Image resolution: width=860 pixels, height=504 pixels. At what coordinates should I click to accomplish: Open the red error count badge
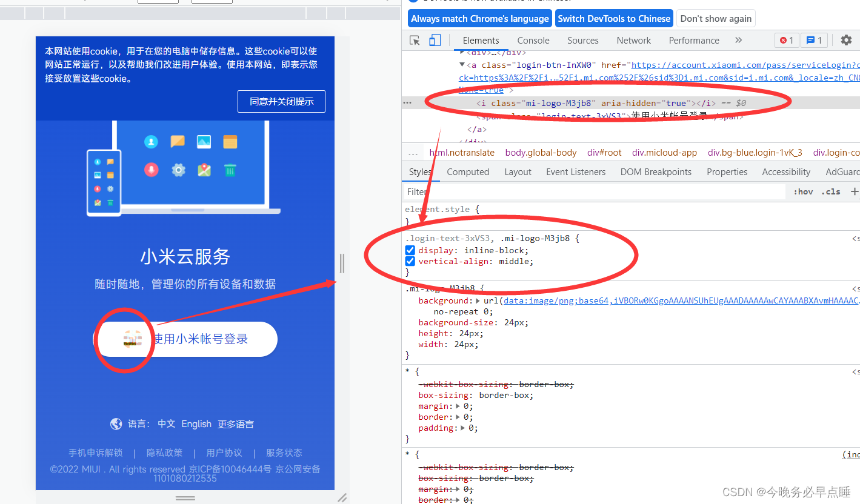tap(787, 41)
